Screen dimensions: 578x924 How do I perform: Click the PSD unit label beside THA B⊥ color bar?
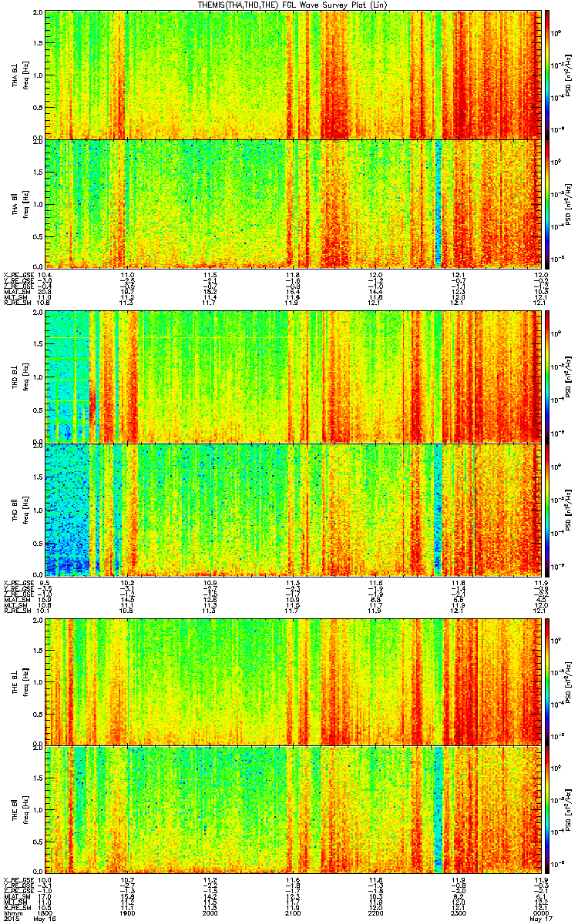coord(570,75)
